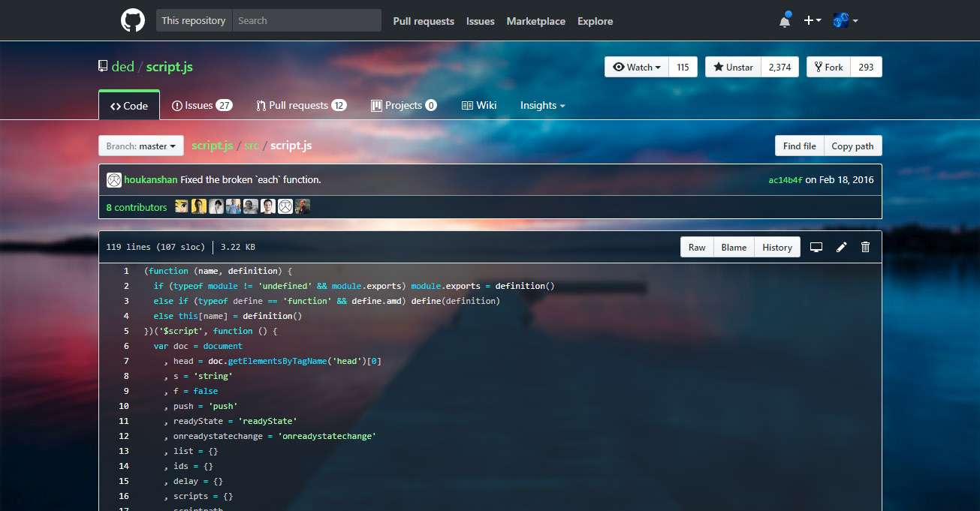
Task: Toggle watching with the Watch button
Action: 636,67
